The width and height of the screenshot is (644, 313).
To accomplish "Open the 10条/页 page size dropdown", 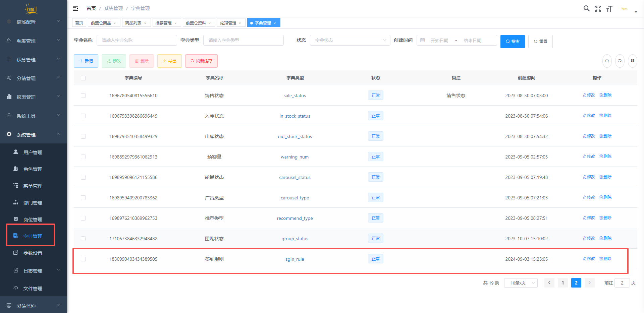I will 521,283.
